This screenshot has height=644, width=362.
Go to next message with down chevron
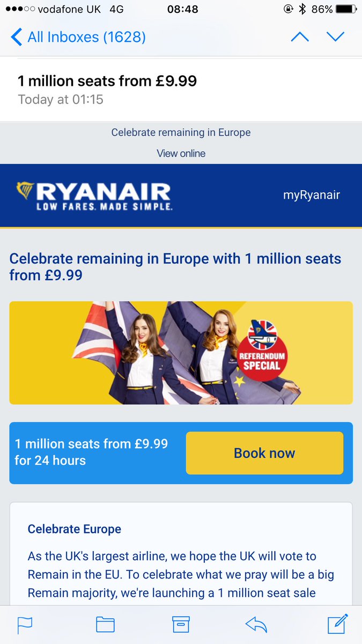tap(335, 37)
